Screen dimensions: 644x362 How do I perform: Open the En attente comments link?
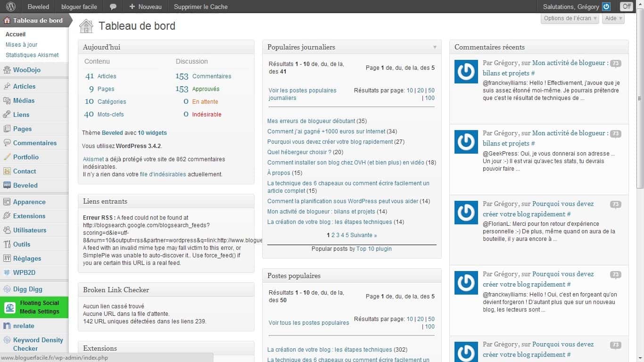pos(205,102)
